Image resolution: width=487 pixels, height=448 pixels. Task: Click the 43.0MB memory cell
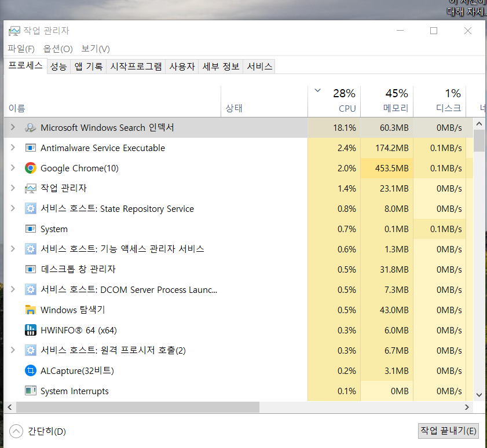[x=387, y=310]
